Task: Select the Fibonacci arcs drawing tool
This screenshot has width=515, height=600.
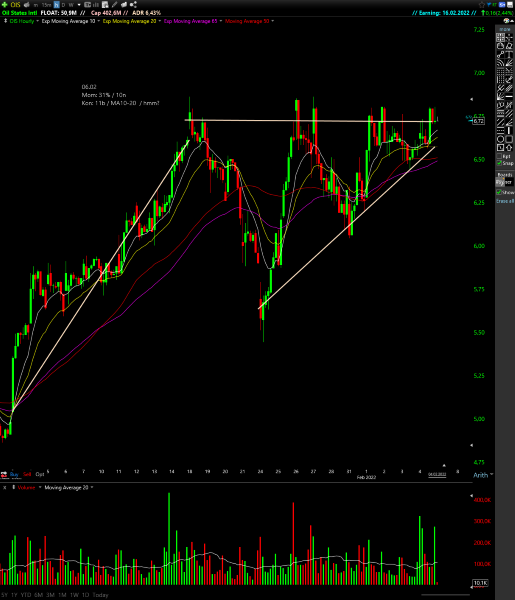Action: tap(500, 63)
